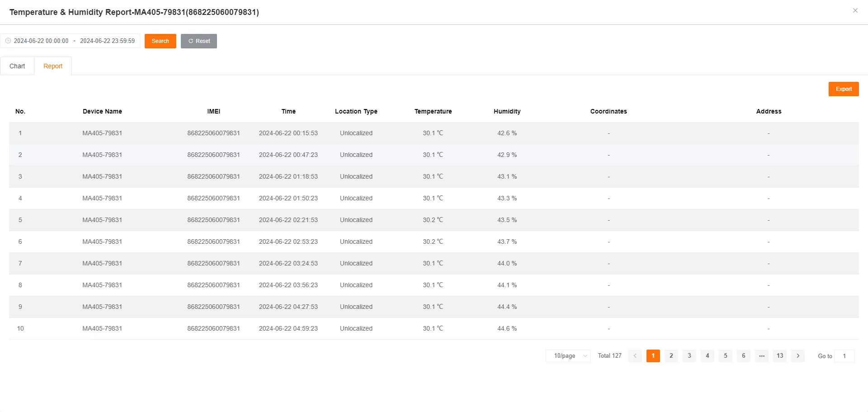The width and height of the screenshot is (868, 412).
Task: Click the end date field 2024-06-22 23:59:59
Action: click(108, 41)
